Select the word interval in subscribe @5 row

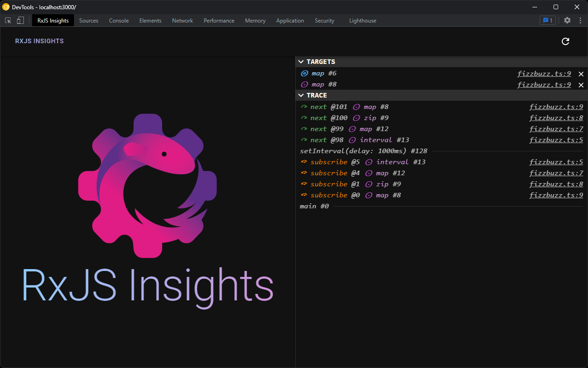392,162
